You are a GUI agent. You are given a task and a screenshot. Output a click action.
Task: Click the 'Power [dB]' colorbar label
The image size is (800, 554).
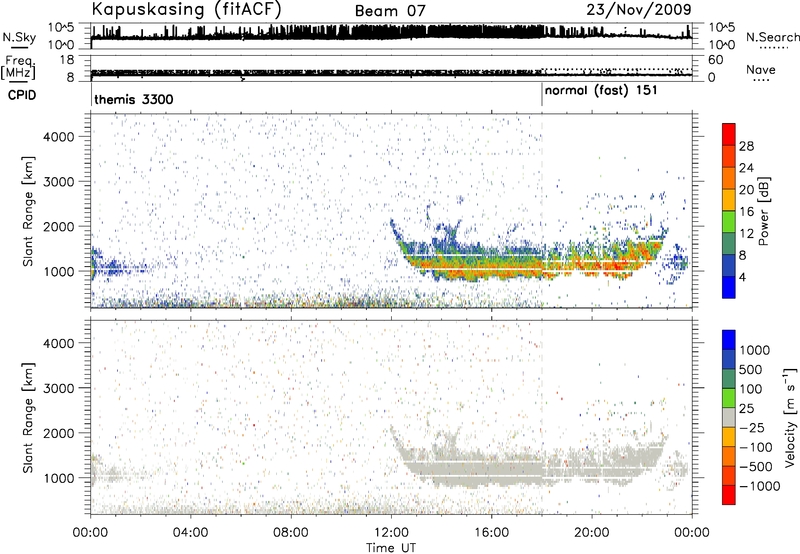point(763,211)
